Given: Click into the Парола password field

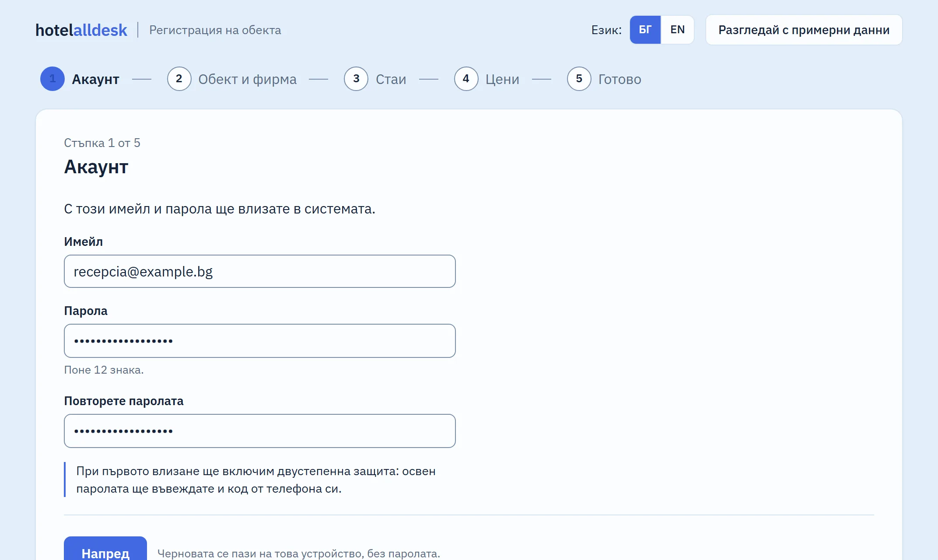Looking at the screenshot, I should (260, 341).
